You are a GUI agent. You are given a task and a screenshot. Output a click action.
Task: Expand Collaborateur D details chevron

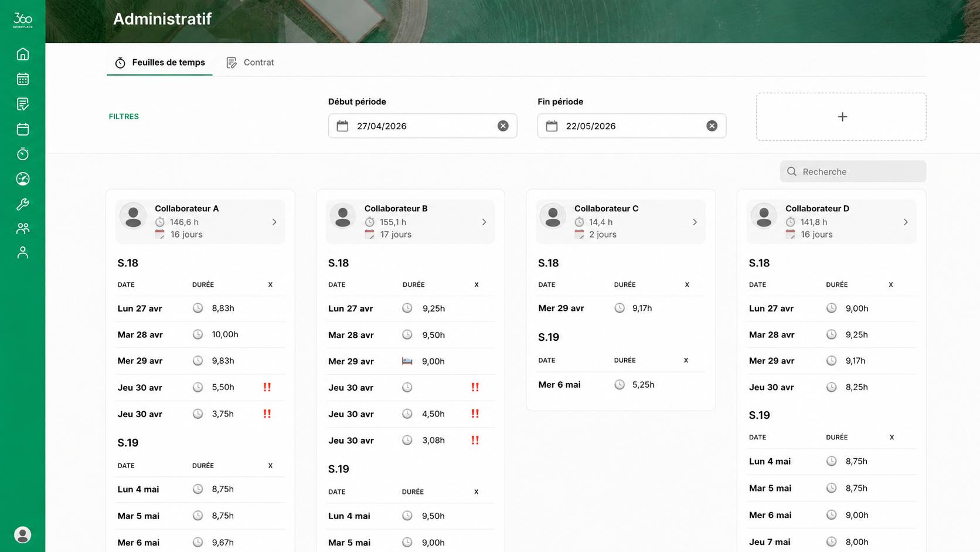coord(906,222)
